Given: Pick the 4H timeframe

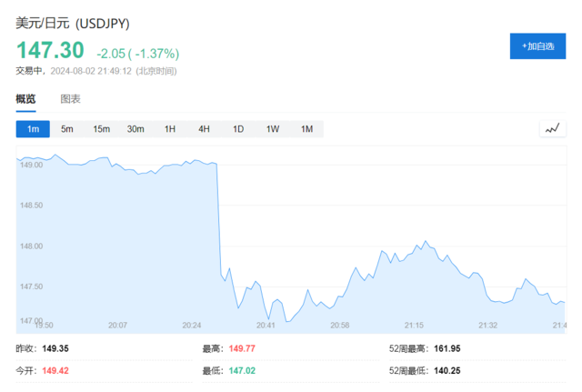Looking at the screenshot, I should tap(204, 129).
